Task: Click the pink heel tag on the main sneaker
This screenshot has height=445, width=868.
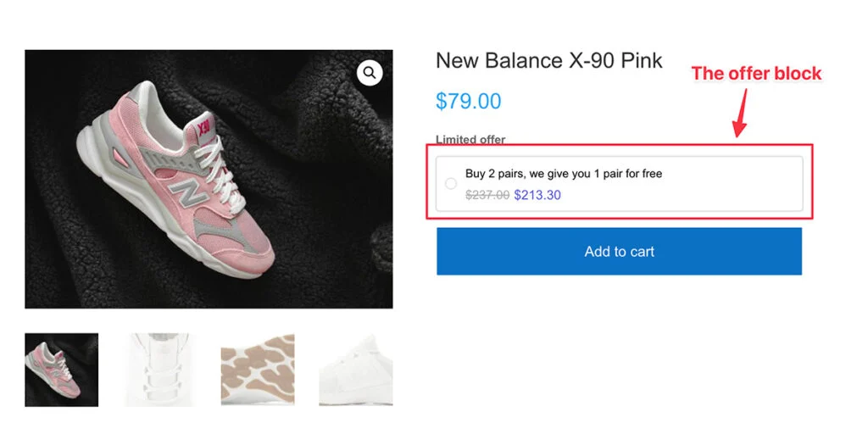Action: pos(203,128)
